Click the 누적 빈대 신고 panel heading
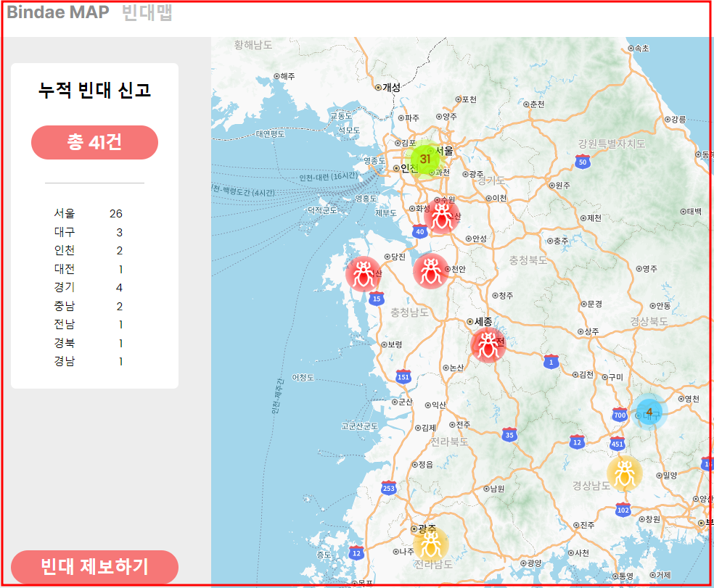This screenshot has height=588, width=714. [94, 90]
